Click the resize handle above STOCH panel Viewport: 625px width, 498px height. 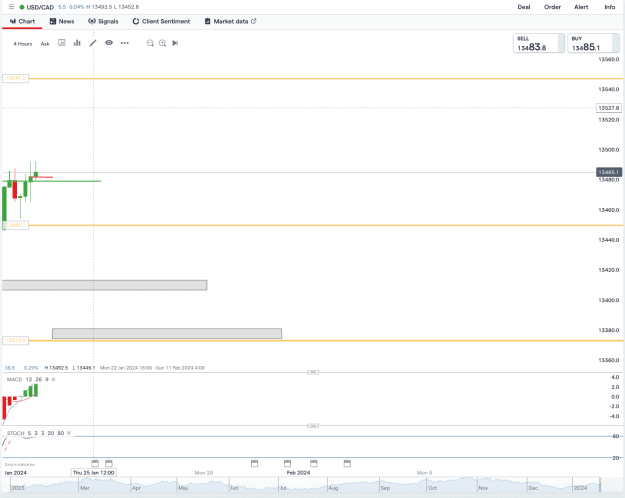(x=313, y=426)
